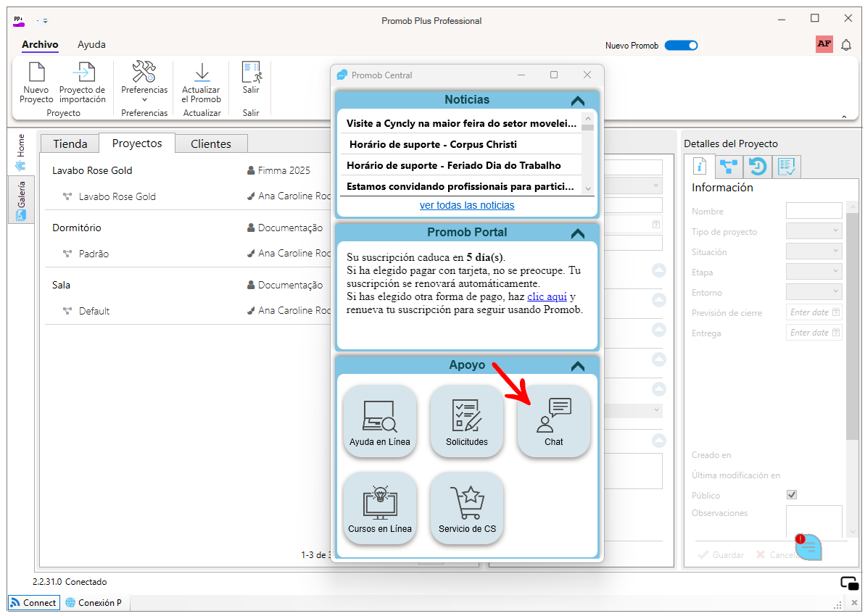Open the Information tab icon in Detalles
The height and width of the screenshot is (616, 865).
pos(700,166)
